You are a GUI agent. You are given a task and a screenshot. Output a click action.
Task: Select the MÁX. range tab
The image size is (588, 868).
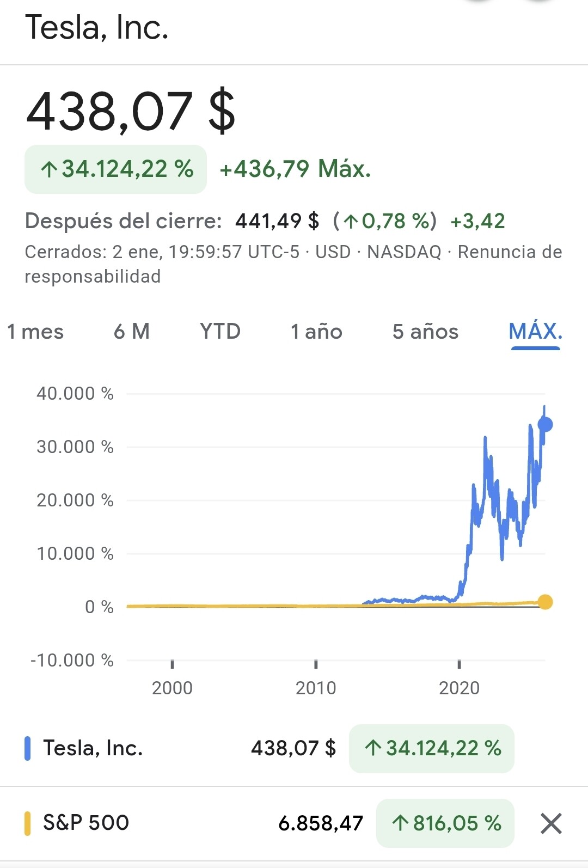point(535,332)
